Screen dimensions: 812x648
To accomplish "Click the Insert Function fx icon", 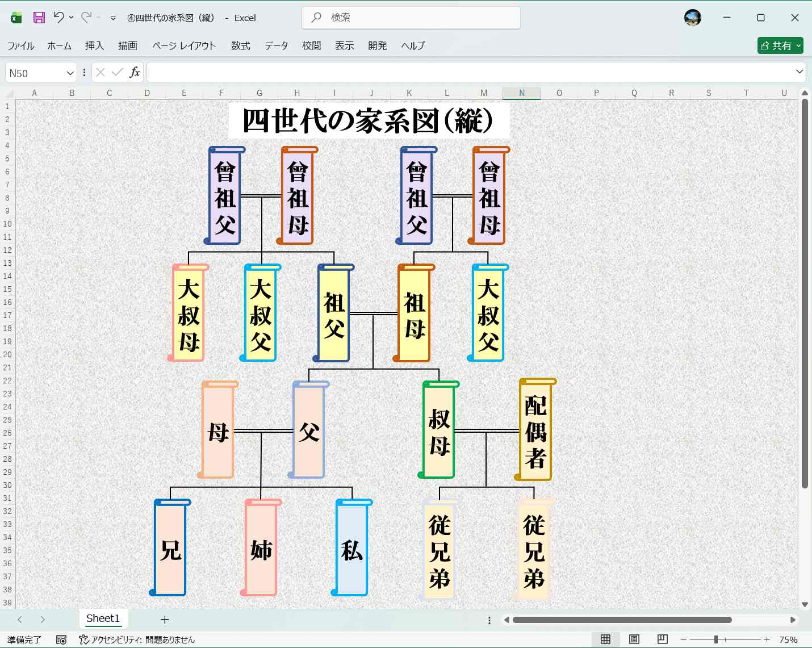I will click(135, 72).
